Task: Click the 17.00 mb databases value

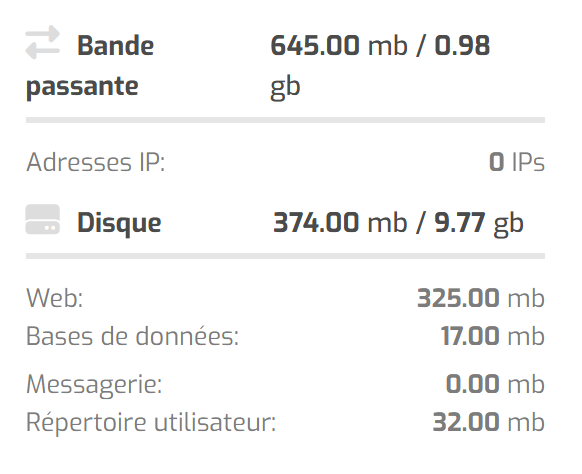Action: point(493,336)
